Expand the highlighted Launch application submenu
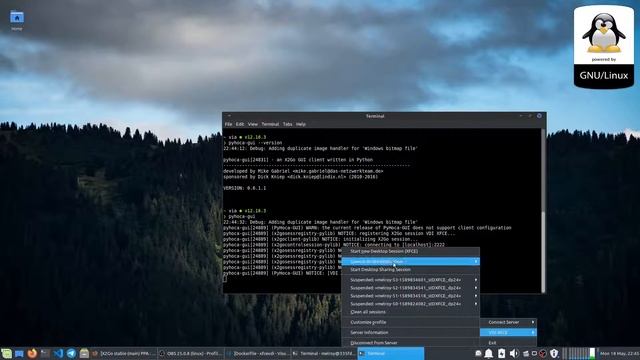640x360 pixels. pyautogui.click(x=410, y=262)
